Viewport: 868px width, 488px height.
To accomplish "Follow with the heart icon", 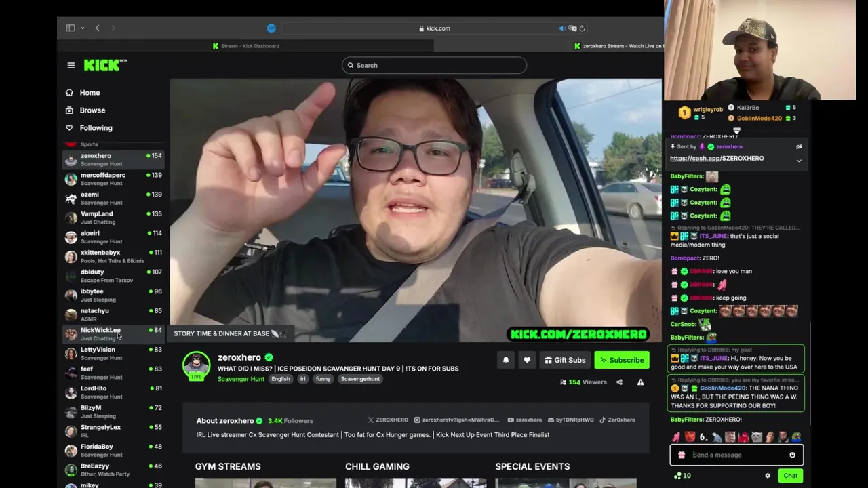I will [527, 360].
